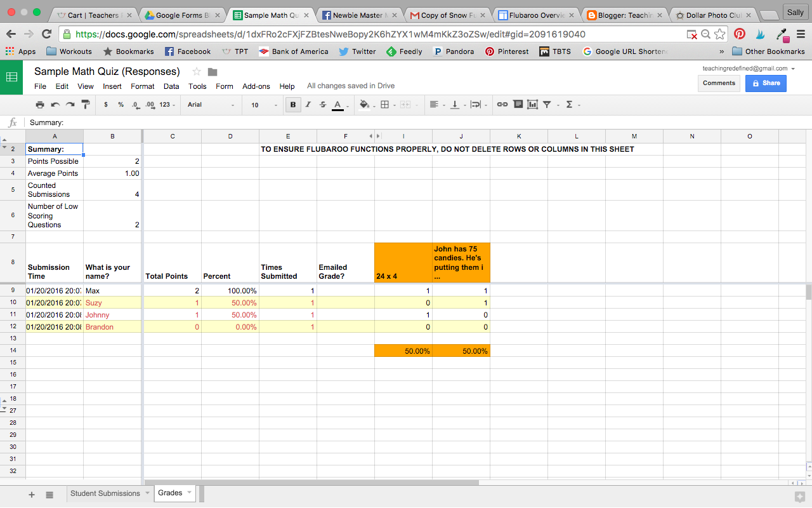Image resolution: width=812 pixels, height=508 pixels.
Task: Toggle bold formatting
Action: coord(292,104)
